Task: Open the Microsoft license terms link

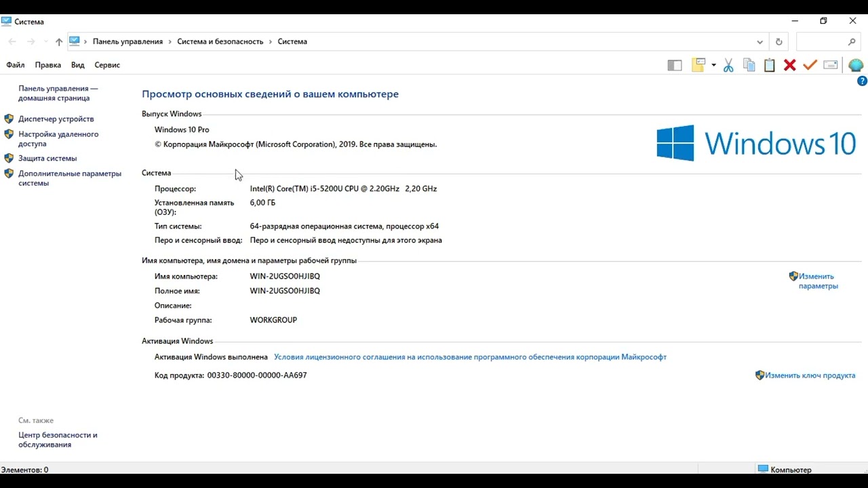Action: pos(470,357)
